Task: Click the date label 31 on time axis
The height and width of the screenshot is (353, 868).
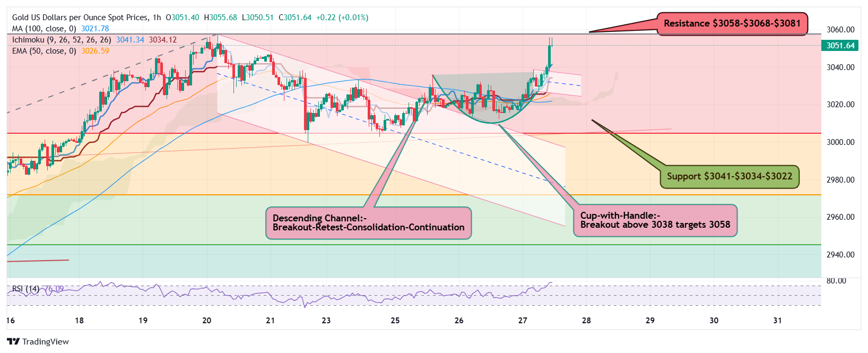Action: click(777, 321)
